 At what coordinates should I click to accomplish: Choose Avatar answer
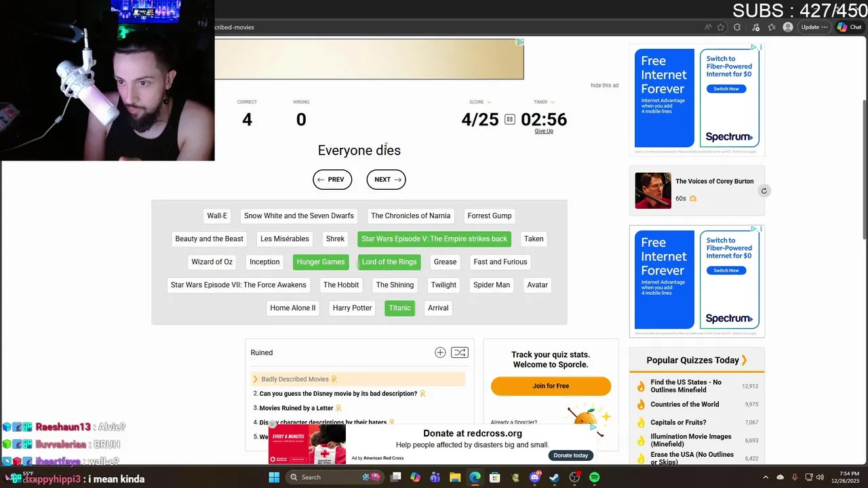point(537,285)
